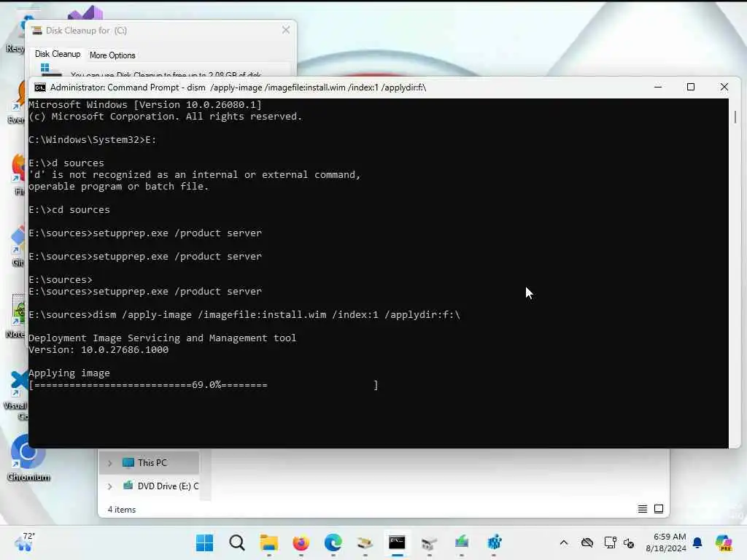Click the 69.0% applying image progress bar
This screenshot has height=560, width=747.
[x=204, y=385]
